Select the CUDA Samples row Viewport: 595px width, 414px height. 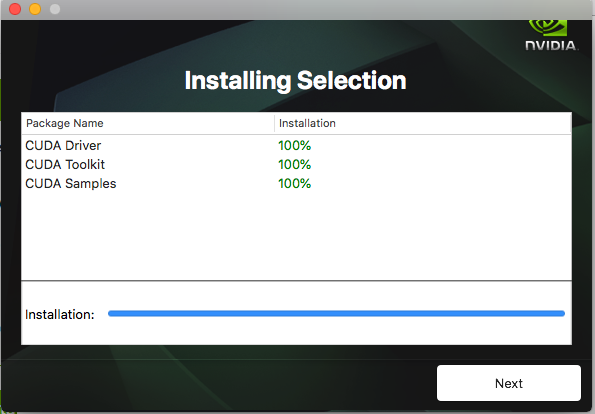pyautogui.click(x=296, y=183)
